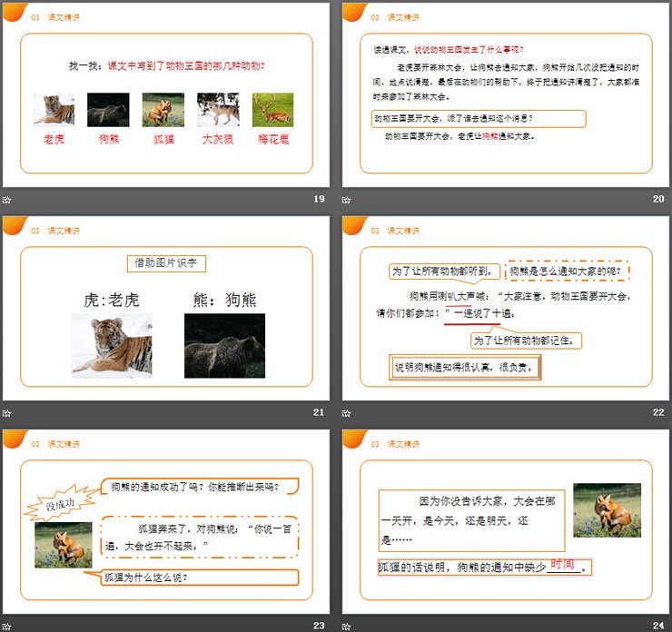Click slide number 21 label
This screenshot has height=632, width=672.
318,412
